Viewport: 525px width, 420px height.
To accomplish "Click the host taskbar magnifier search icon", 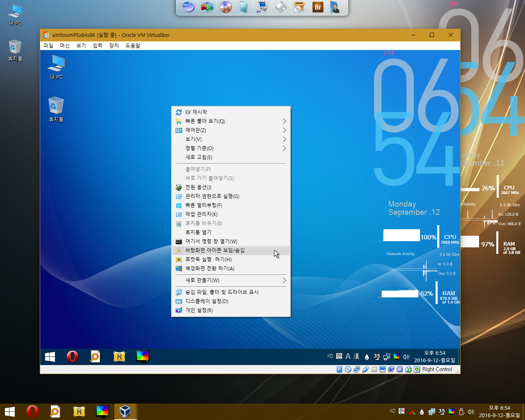I will (55, 411).
